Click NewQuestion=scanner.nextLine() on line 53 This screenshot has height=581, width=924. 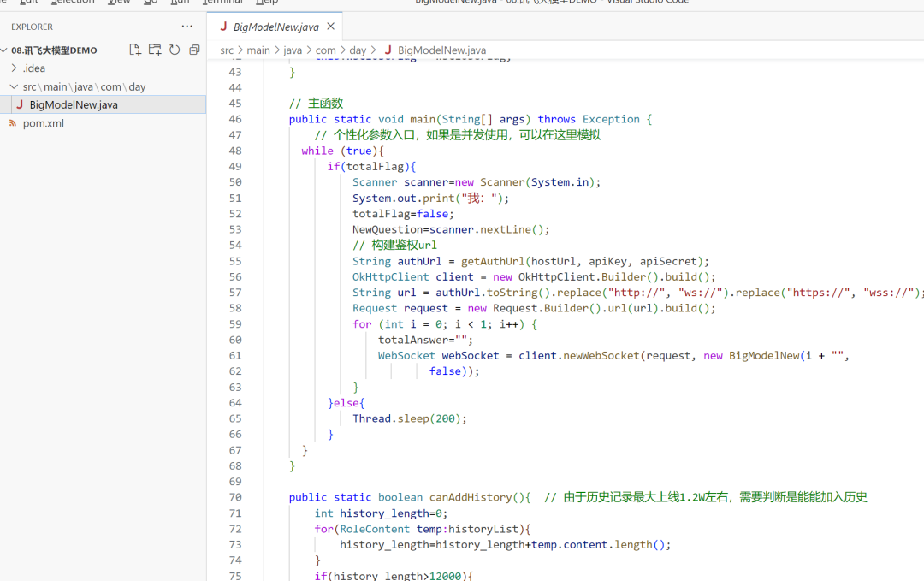point(451,230)
